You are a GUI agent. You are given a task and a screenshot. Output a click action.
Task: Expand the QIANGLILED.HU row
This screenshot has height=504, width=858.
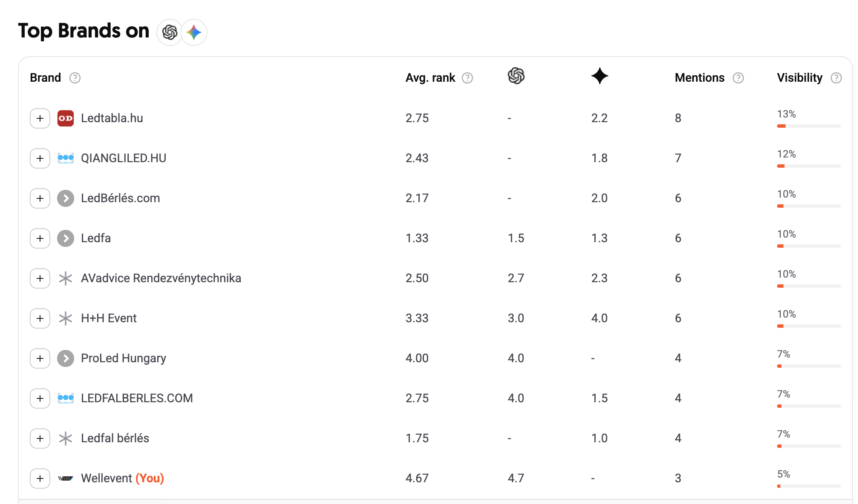(40, 158)
